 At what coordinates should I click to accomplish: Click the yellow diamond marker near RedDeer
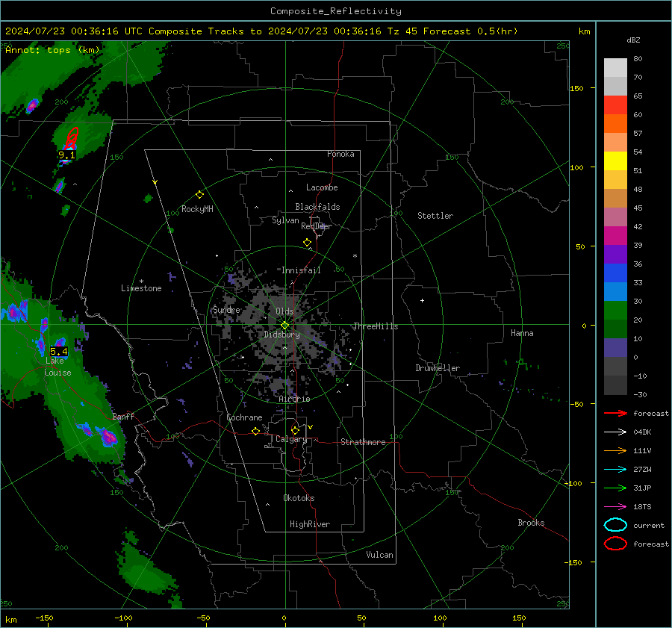(307, 243)
